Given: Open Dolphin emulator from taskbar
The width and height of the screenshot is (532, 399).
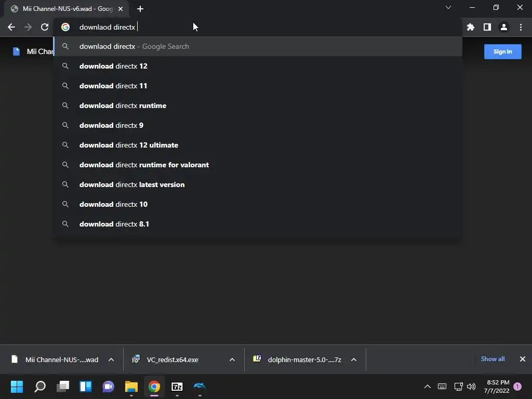Looking at the screenshot, I should [x=199, y=387].
